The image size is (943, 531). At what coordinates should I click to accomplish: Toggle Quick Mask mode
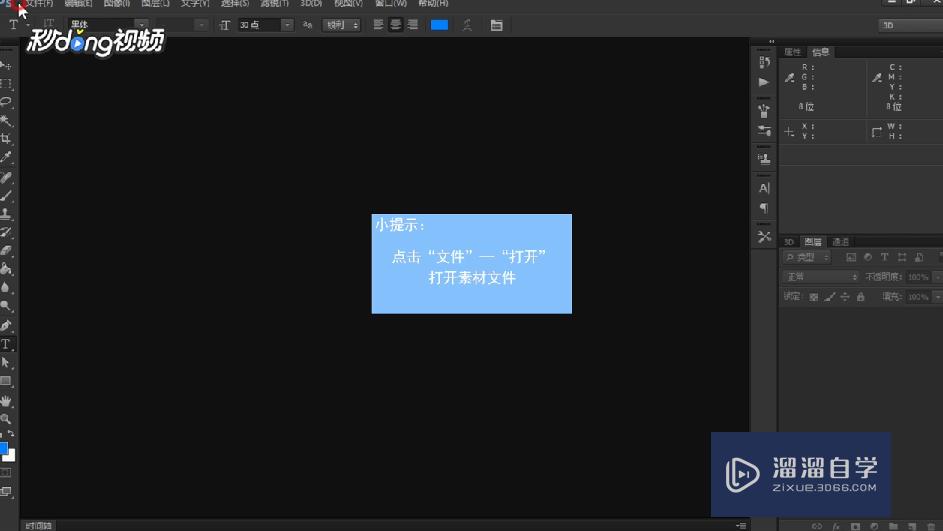pos(5,473)
